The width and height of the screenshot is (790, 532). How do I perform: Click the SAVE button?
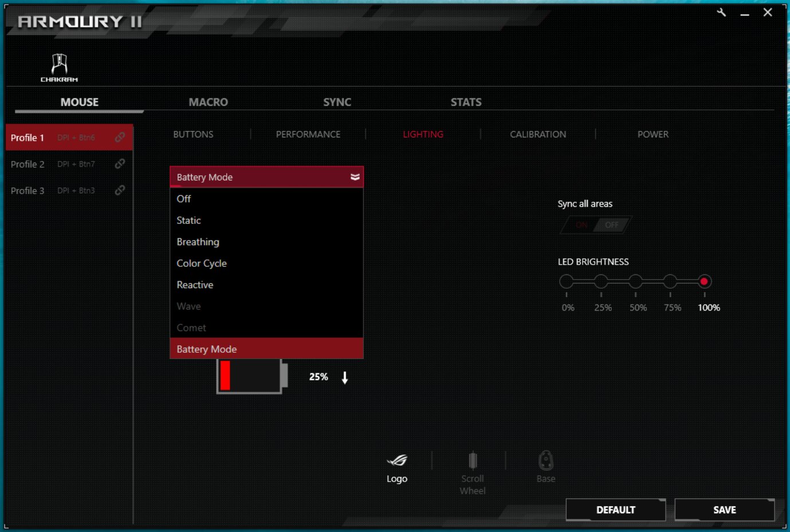[725, 510]
